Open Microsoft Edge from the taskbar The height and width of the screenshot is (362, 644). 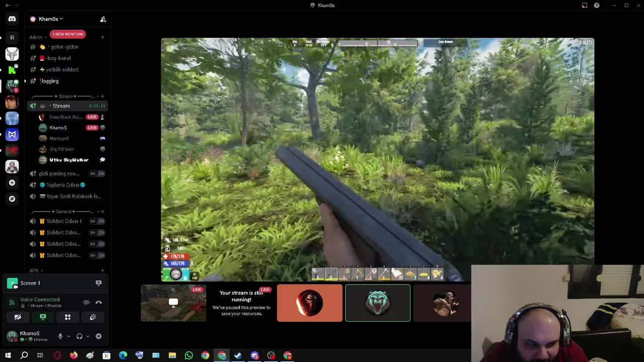123,355
